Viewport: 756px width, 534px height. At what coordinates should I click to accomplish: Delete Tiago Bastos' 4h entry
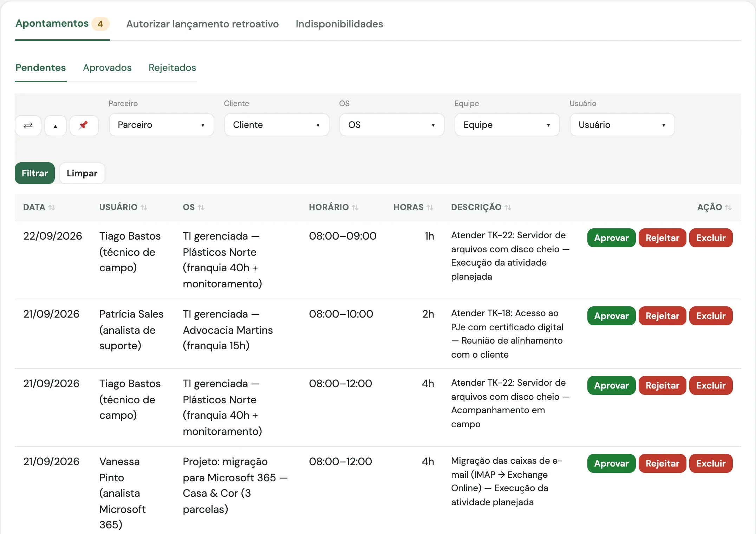point(711,385)
